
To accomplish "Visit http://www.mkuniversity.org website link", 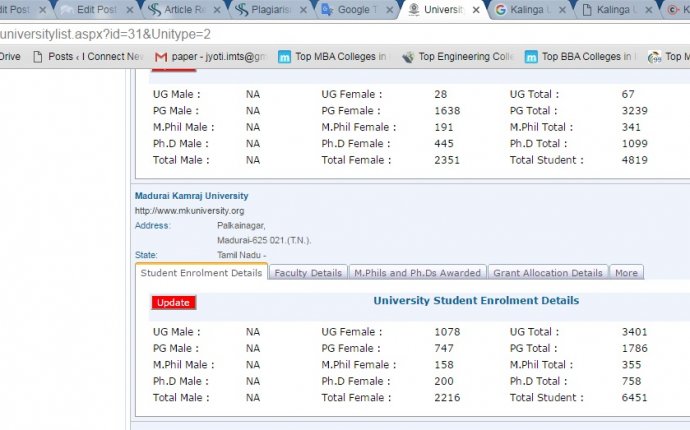I will click(x=189, y=211).
